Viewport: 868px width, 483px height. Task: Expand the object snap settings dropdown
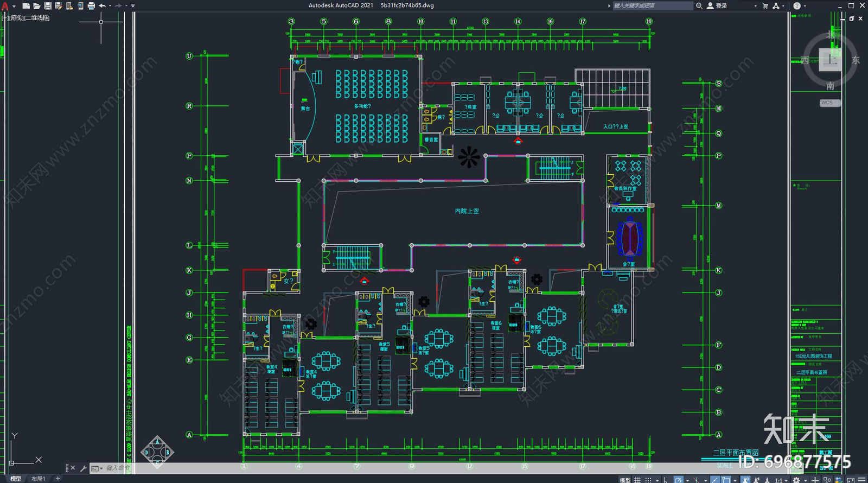[735, 479]
